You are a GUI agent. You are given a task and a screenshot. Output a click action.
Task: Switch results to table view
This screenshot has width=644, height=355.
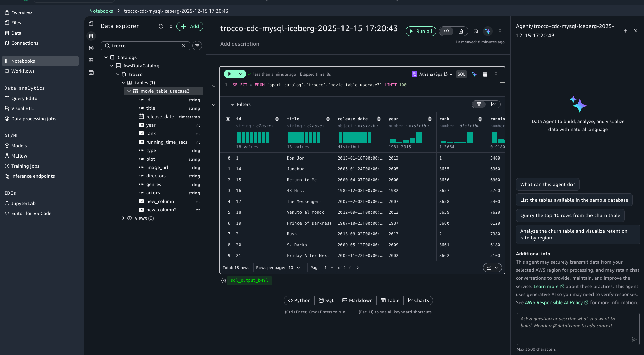tap(479, 104)
